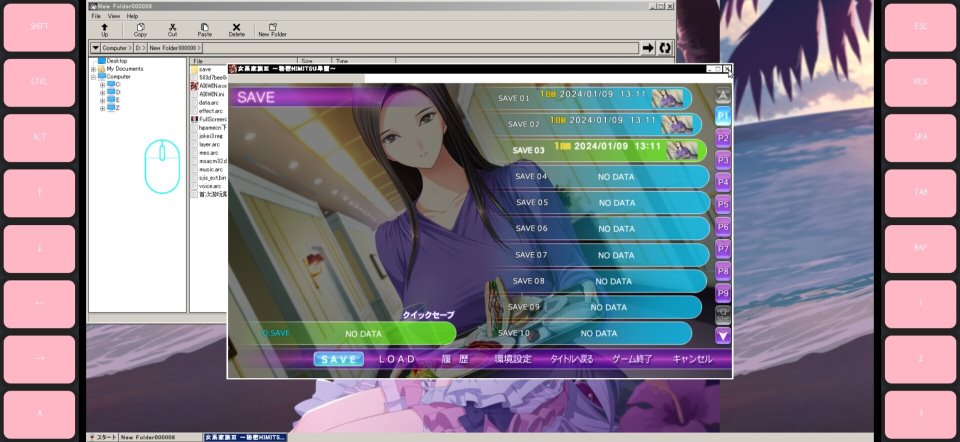Select data.arc in the file list
Image resolution: width=960 pixels, height=442 pixels.
point(205,103)
